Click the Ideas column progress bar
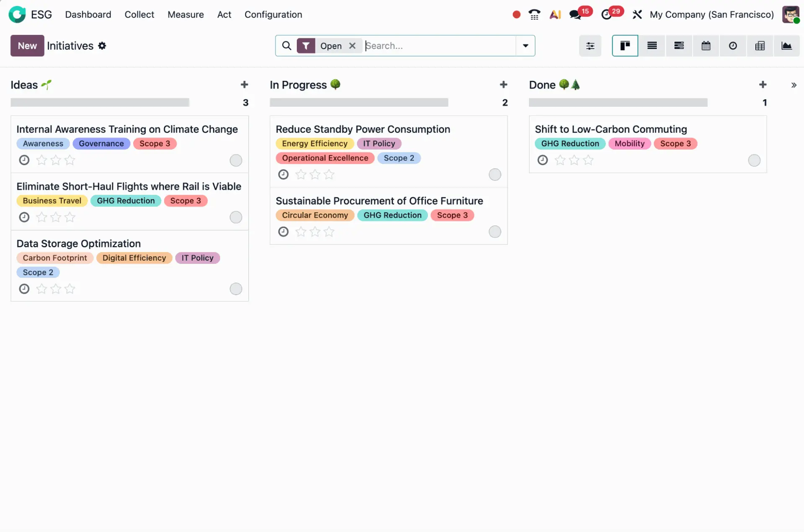Screen dimensions: 804x532 pos(100,103)
